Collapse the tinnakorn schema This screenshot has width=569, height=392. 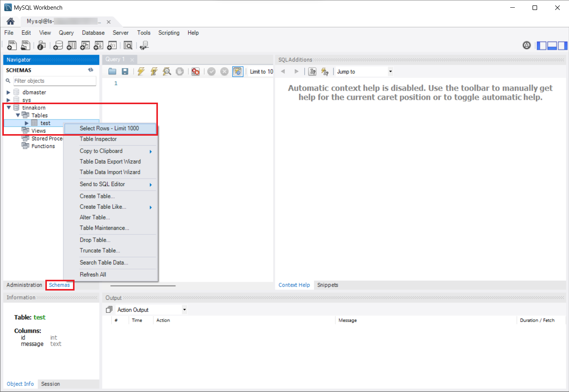pos(8,108)
